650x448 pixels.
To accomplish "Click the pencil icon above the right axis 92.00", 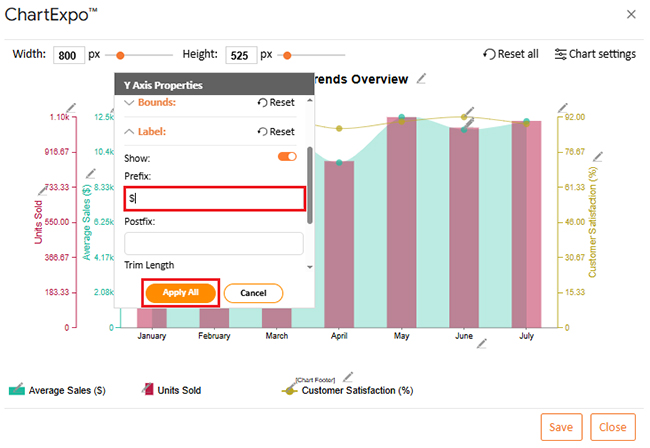I will pyautogui.click(x=563, y=108).
